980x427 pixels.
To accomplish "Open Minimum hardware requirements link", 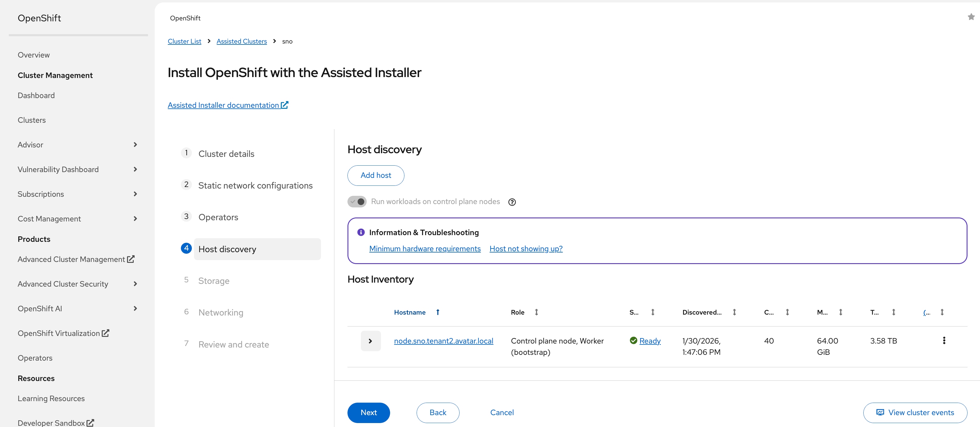I will (x=425, y=249).
